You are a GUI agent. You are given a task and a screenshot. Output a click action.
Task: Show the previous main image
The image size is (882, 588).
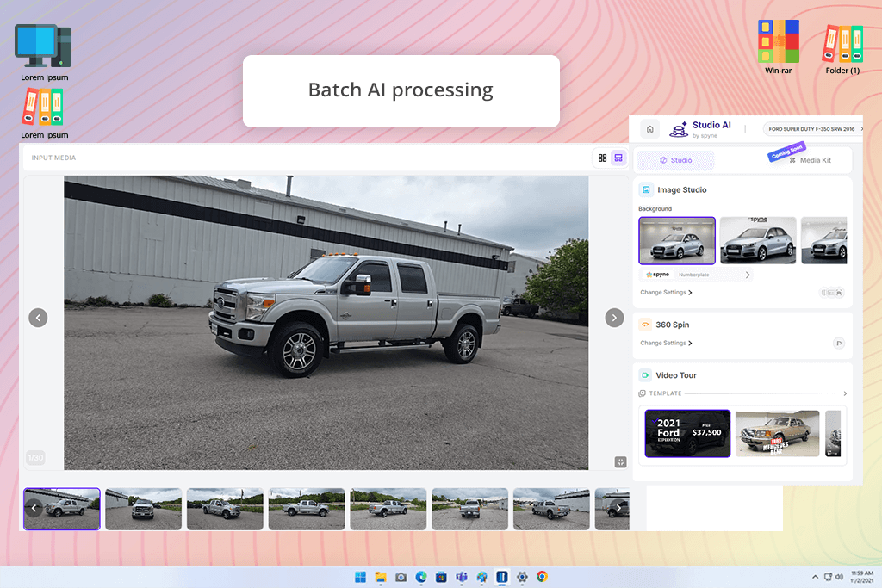38,318
